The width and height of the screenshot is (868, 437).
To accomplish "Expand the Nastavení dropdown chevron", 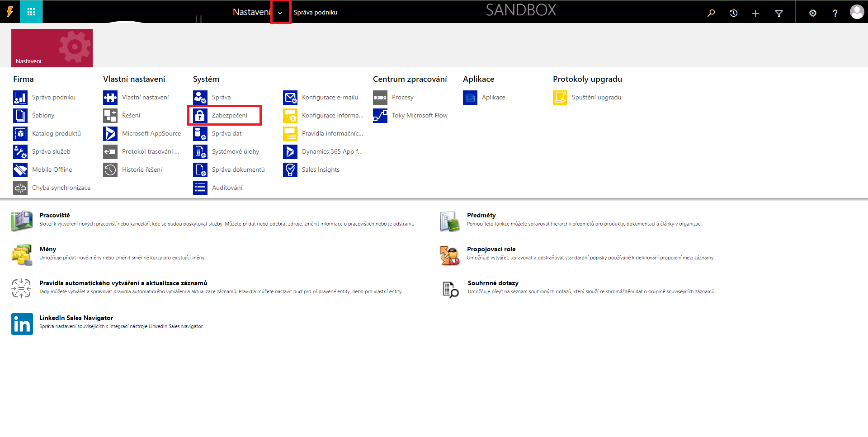I will click(280, 13).
